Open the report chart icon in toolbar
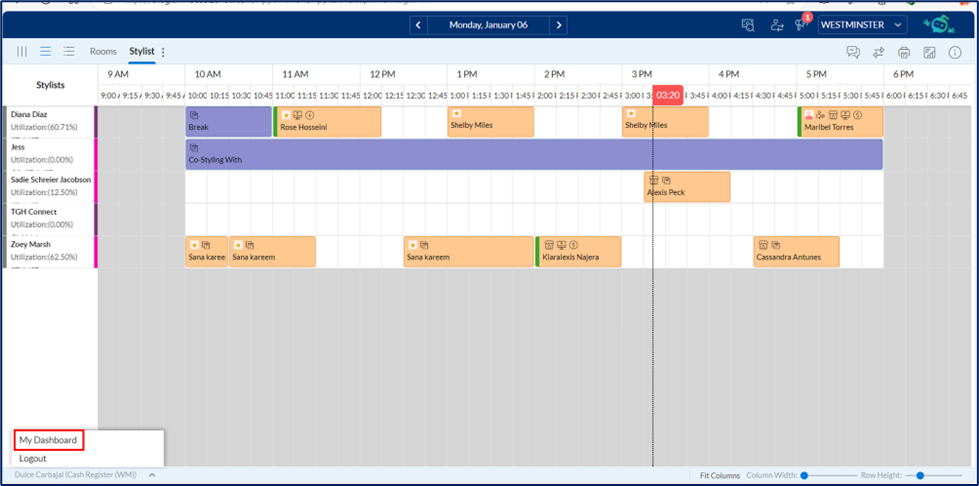 (929, 52)
